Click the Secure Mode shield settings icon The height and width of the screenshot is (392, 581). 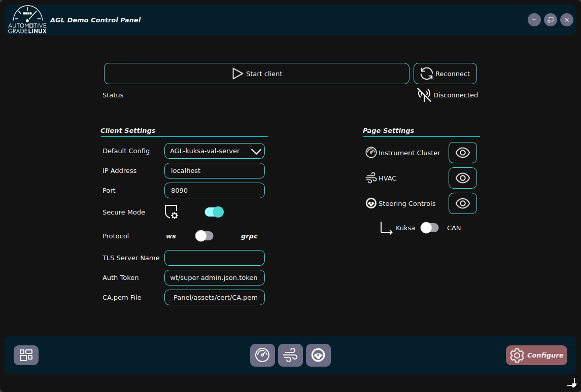171,212
